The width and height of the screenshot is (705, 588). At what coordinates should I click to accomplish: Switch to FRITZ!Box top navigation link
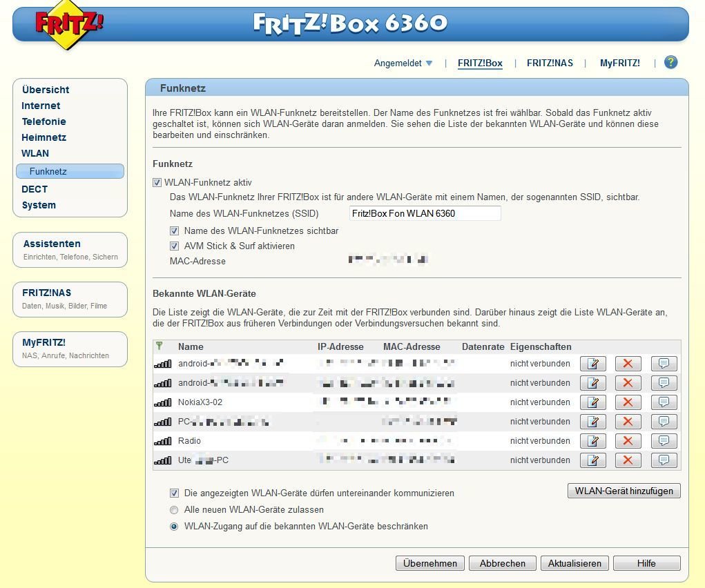point(480,63)
